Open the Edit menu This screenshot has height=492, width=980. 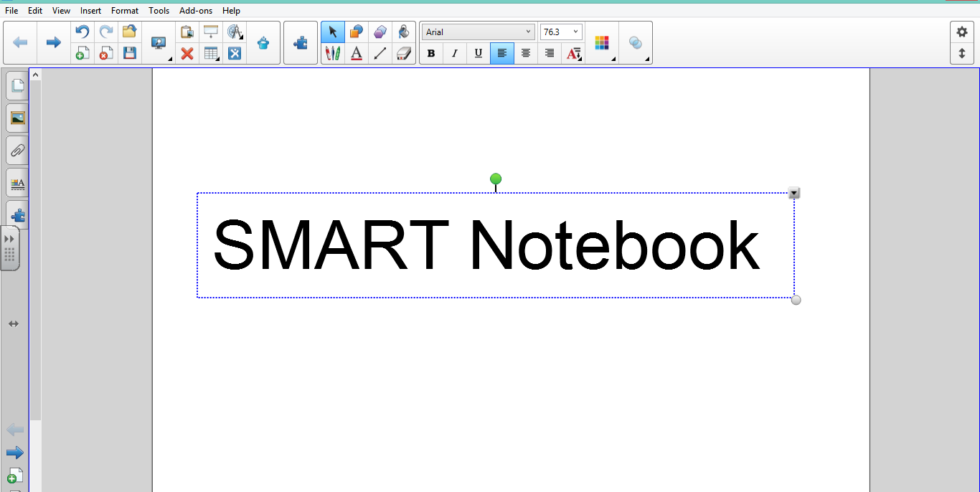pyautogui.click(x=35, y=11)
